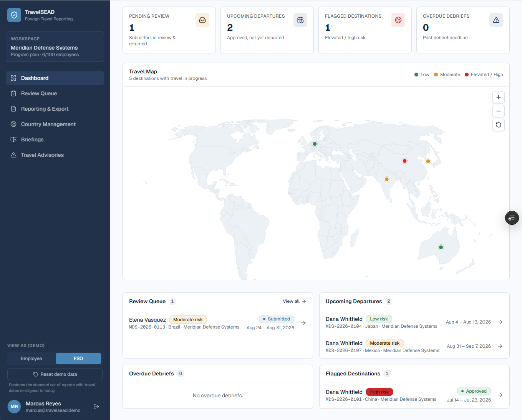The height and width of the screenshot is (420, 522).
Task: Click marcus@travelsead.demo email
Action: coord(53,410)
